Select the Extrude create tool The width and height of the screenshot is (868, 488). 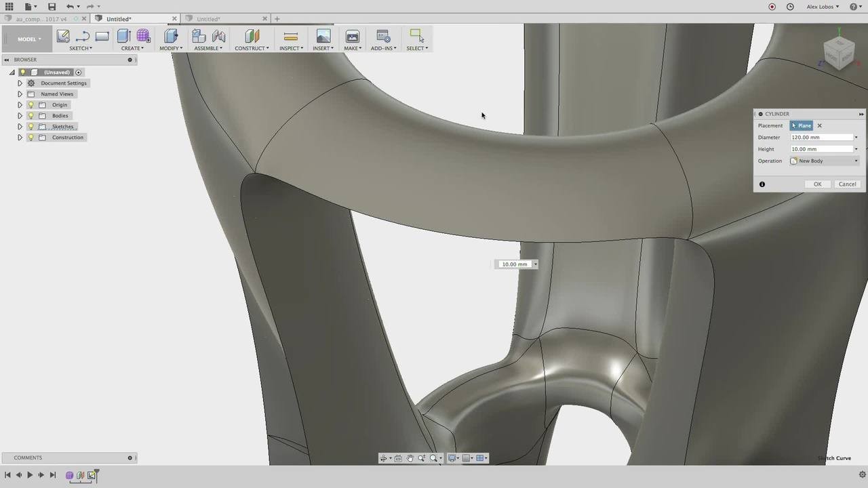click(123, 36)
